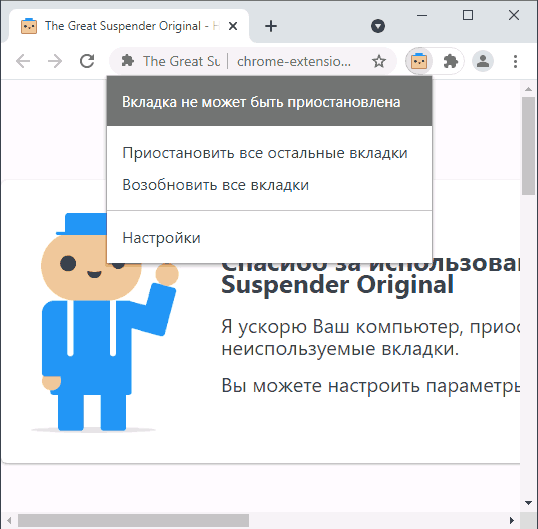Open 'Настройки' from the popup
538x529 pixels.
point(161,238)
